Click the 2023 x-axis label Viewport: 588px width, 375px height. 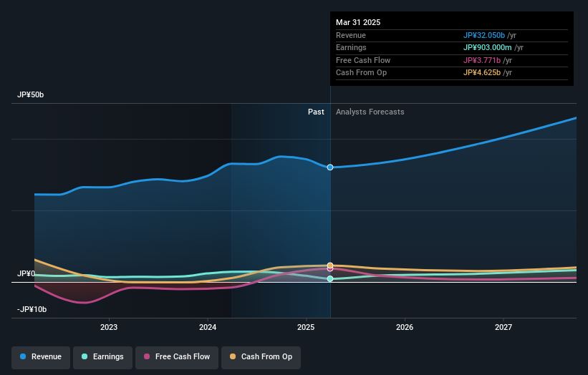pos(109,328)
